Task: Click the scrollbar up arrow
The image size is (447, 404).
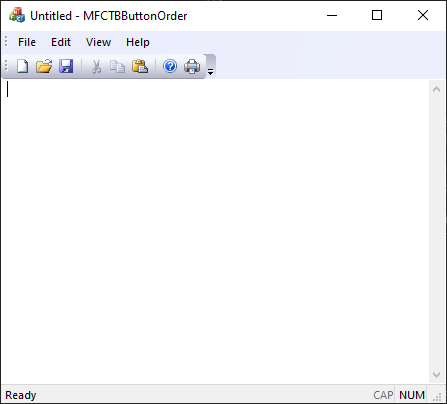Action: [x=436, y=89]
